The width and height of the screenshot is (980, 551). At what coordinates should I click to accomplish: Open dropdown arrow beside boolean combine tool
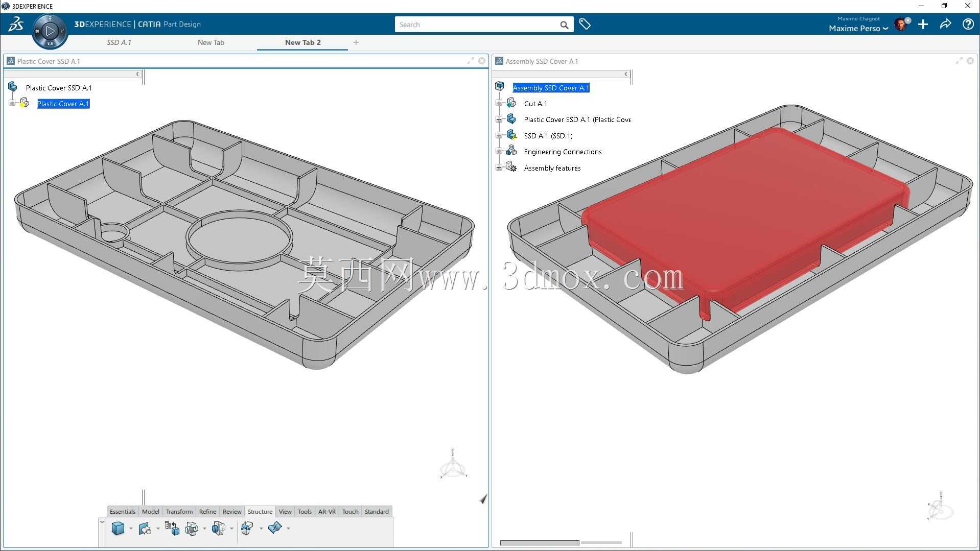pos(204,529)
